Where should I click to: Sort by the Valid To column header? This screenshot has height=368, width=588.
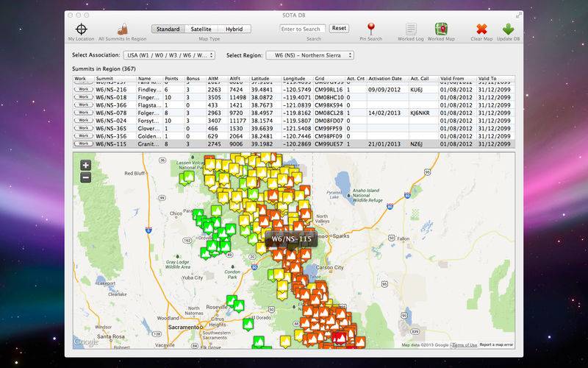(495, 79)
